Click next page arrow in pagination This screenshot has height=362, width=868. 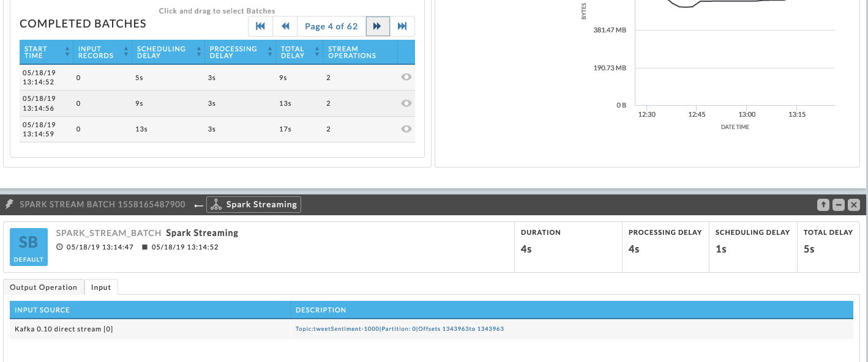378,26
